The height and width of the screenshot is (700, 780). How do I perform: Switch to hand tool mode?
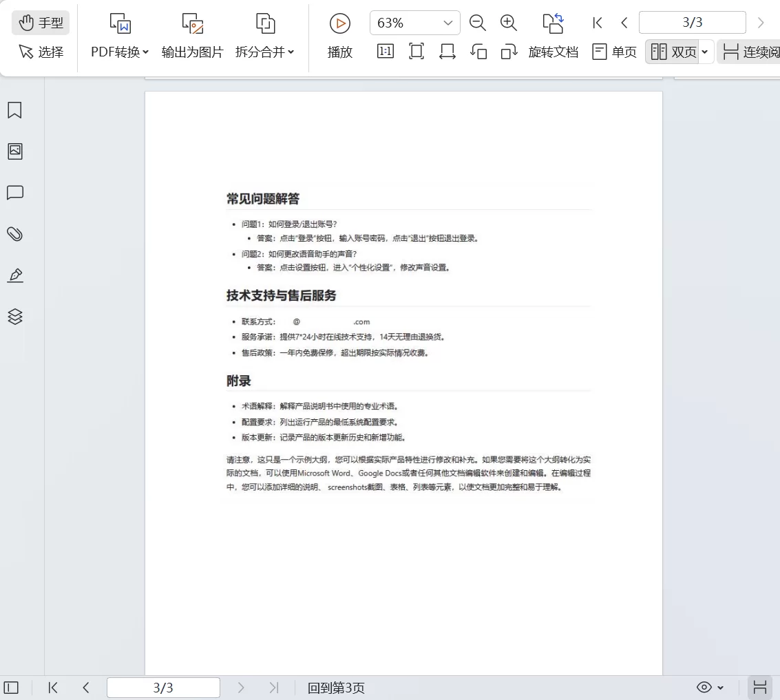tap(41, 23)
